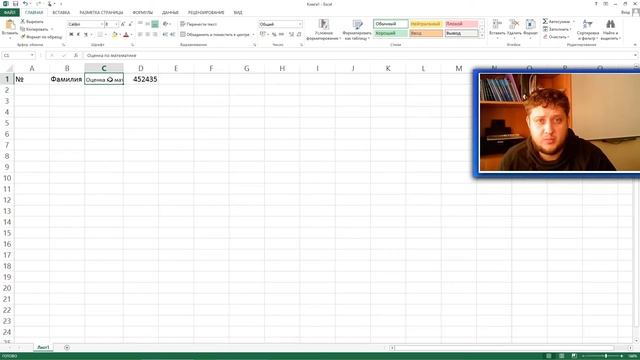Toggle Italic formatting
640x360 pixels.
click(78, 35)
